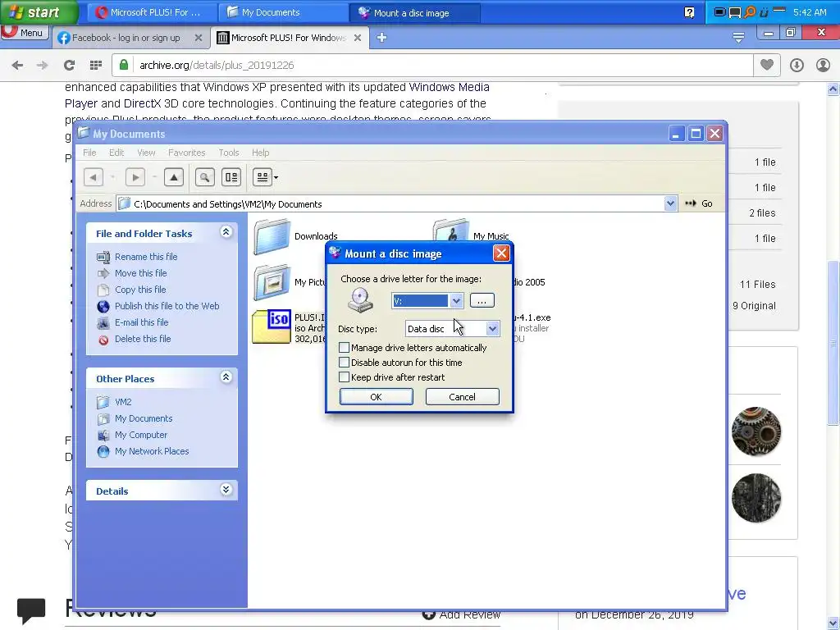Click browser back arrow

tap(17, 66)
